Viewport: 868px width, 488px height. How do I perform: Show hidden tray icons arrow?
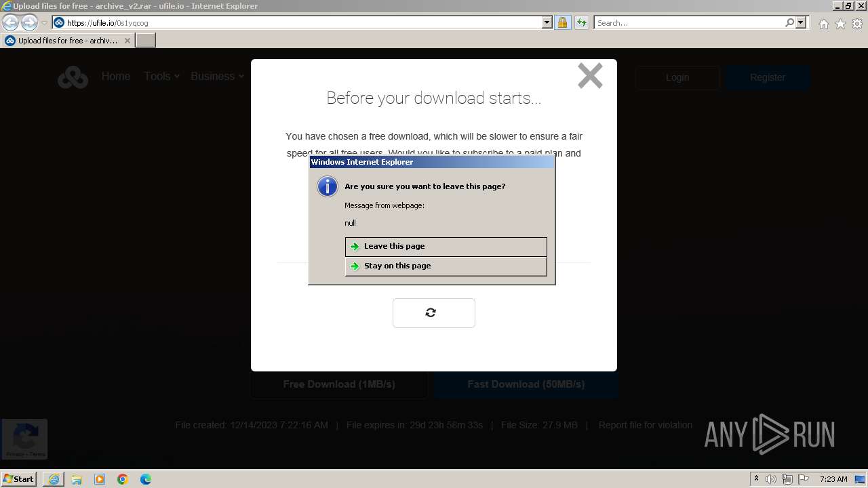click(756, 479)
